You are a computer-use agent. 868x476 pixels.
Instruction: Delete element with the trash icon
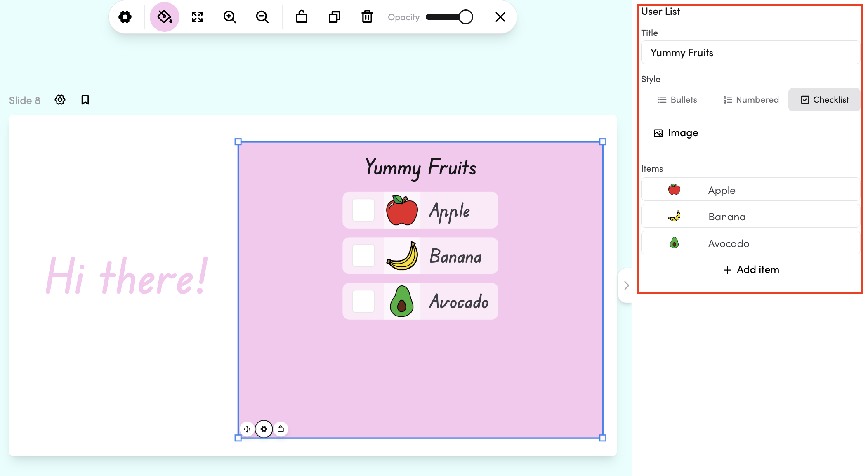click(x=367, y=17)
